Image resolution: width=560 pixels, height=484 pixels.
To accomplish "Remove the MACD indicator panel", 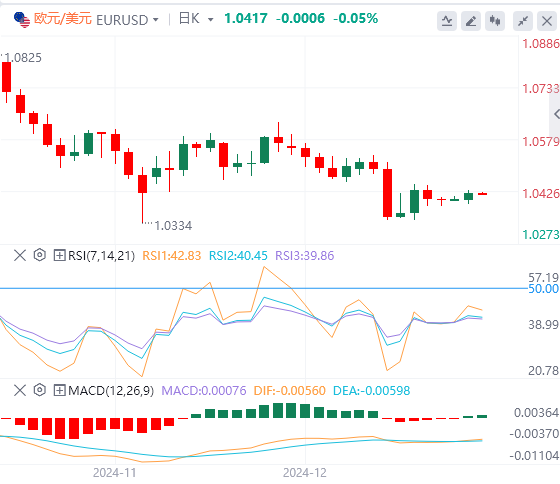I will [x=20, y=390].
